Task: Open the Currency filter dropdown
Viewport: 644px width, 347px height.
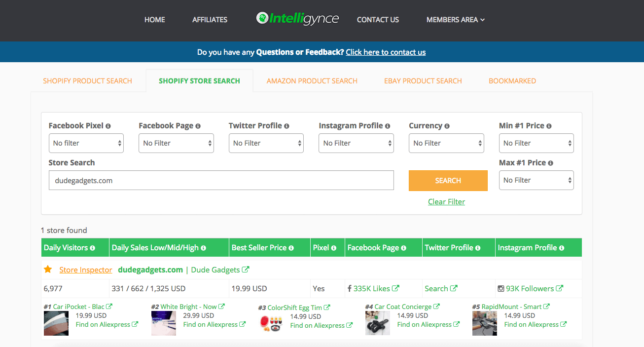Action: tap(447, 143)
